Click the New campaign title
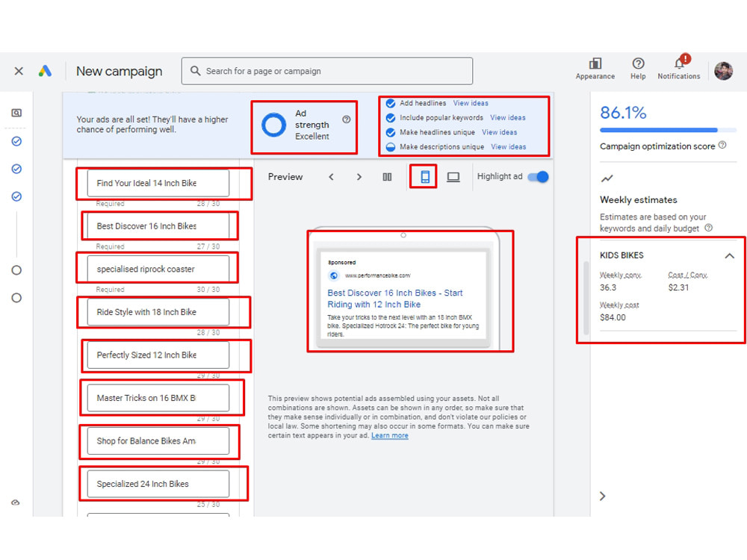 (119, 72)
